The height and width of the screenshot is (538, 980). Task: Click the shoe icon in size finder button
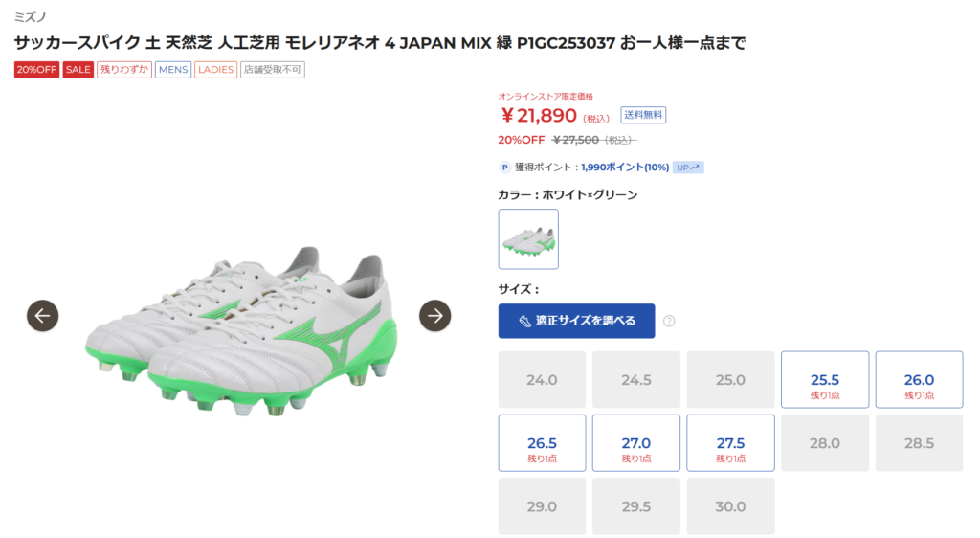[525, 321]
